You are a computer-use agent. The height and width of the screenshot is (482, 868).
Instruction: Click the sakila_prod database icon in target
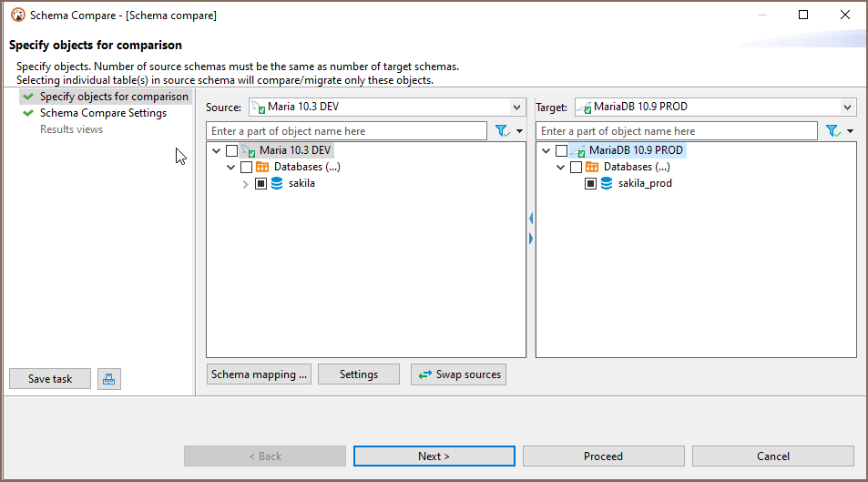point(607,183)
